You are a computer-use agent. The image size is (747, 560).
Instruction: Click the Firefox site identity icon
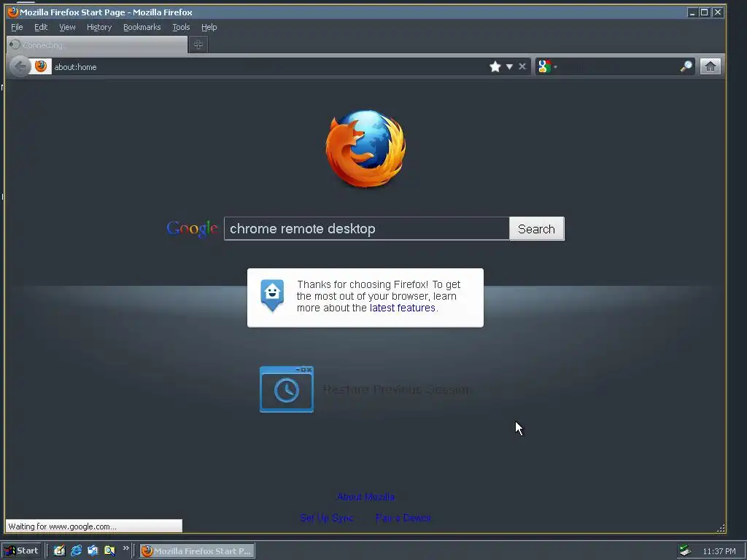pyautogui.click(x=41, y=66)
